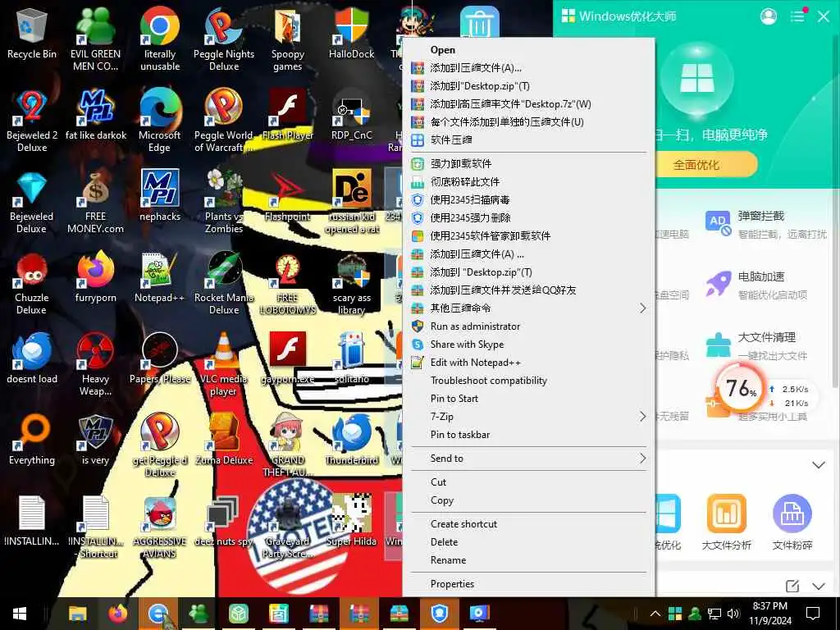Select the Flash Player desktop icon
Screen dimensions: 840x630
pos(288,115)
